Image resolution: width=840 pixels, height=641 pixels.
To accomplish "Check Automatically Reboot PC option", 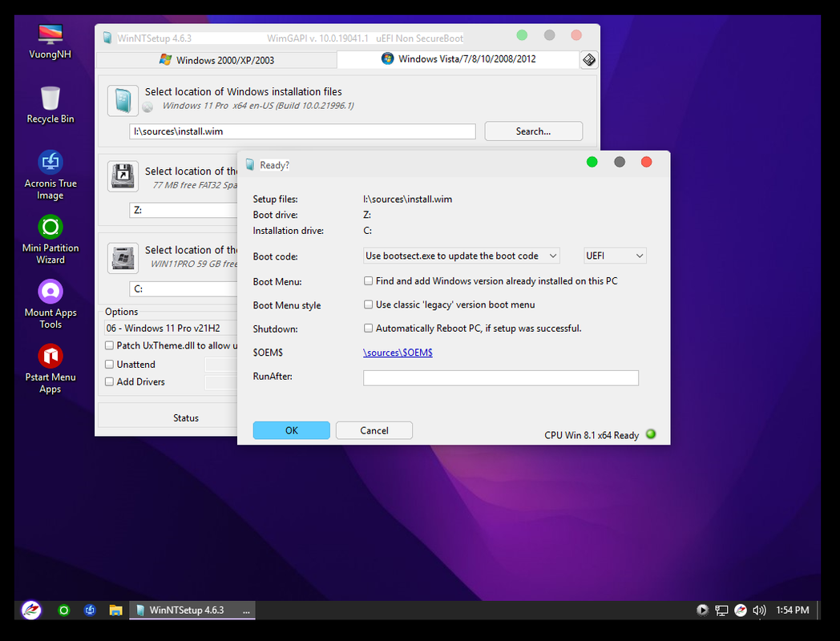I will 368,328.
